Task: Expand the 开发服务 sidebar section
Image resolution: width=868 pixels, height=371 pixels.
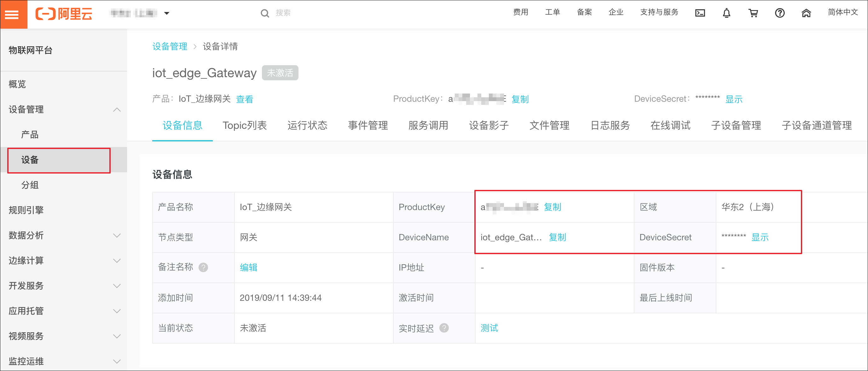Action: pyautogui.click(x=117, y=286)
